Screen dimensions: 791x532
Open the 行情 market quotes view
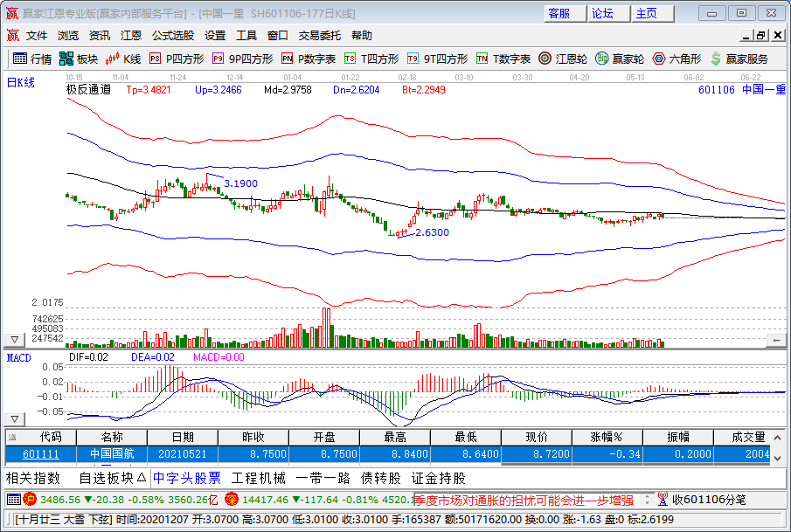click(32, 59)
